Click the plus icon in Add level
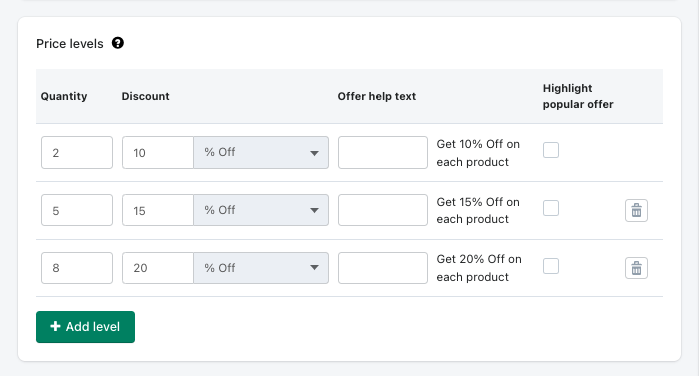The image size is (699, 376). point(55,326)
